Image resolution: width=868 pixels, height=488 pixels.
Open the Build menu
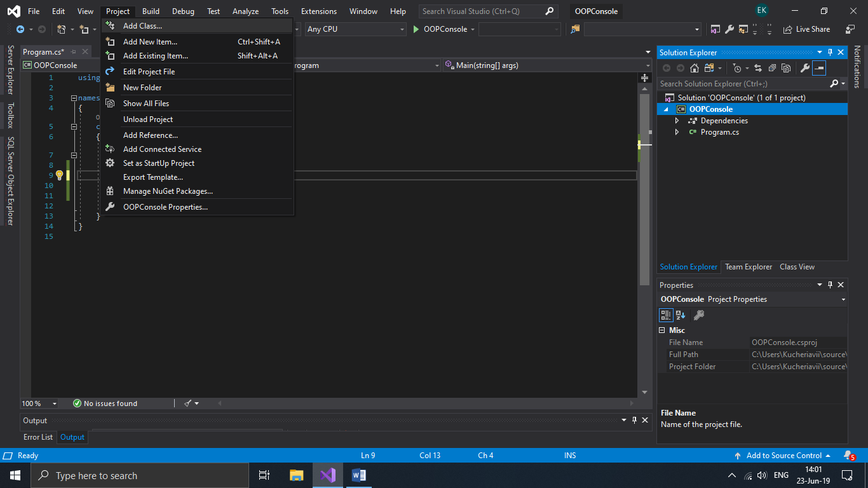click(x=151, y=11)
